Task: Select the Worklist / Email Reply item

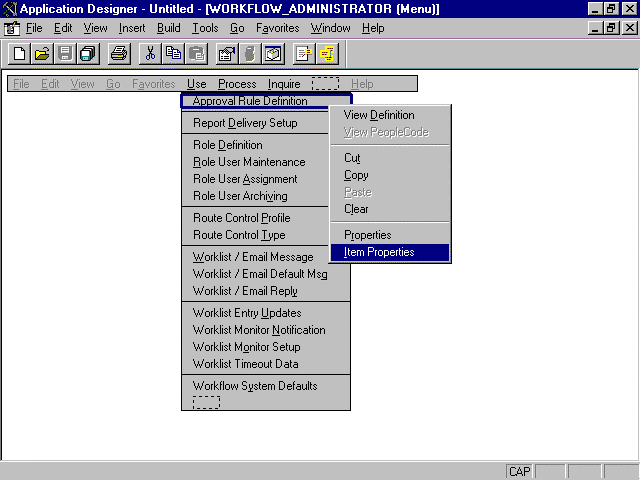Action: click(x=266, y=291)
